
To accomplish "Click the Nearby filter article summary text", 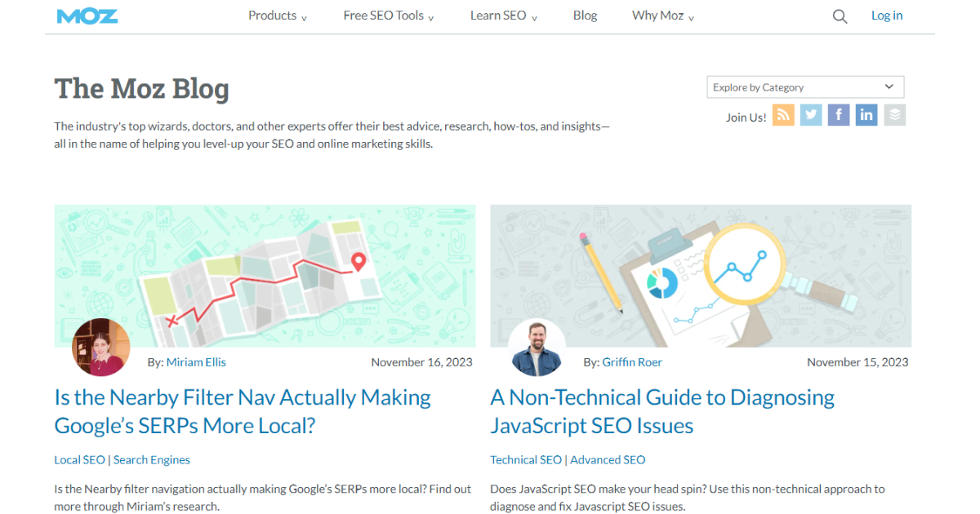I will tap(263, 498).
